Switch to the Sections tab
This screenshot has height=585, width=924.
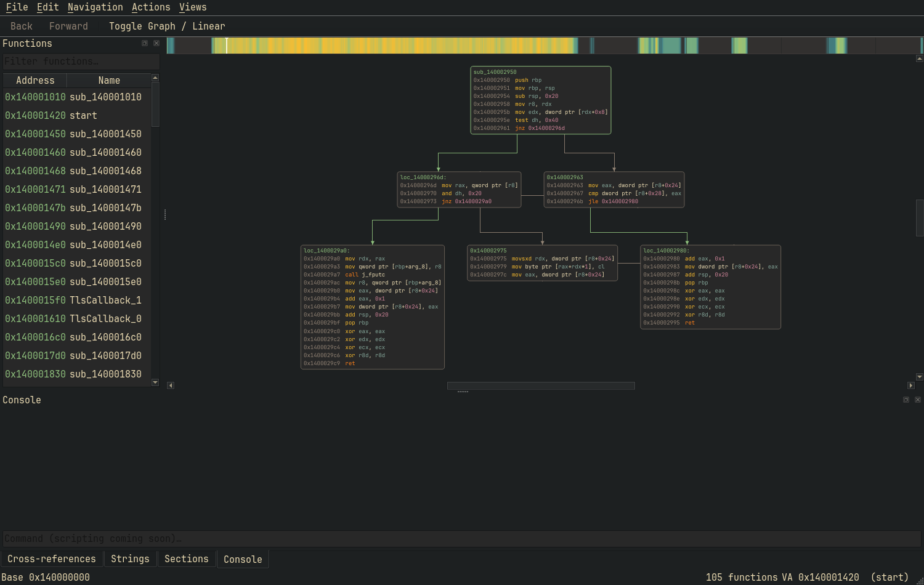point(187,559)
